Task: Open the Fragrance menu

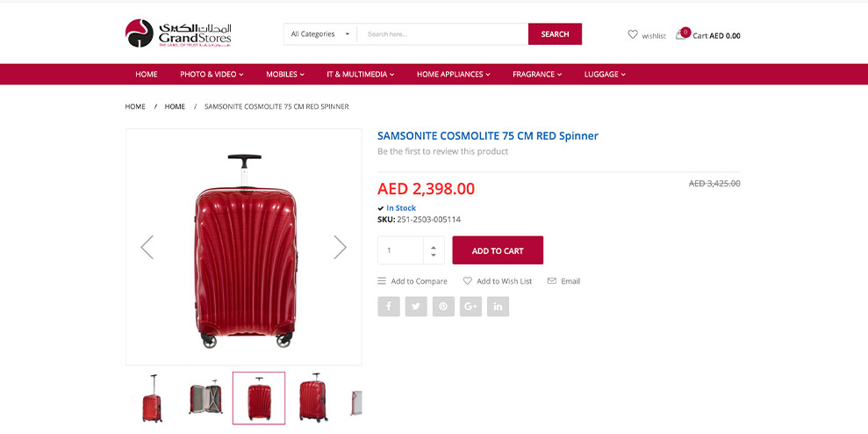Action: click(537, 75)
